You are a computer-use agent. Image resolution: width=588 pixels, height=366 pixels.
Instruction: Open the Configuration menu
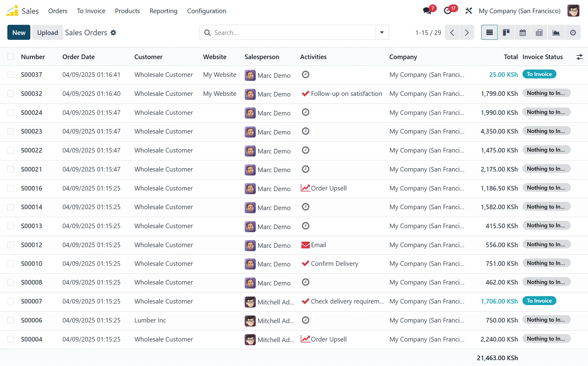pos(206,11)
